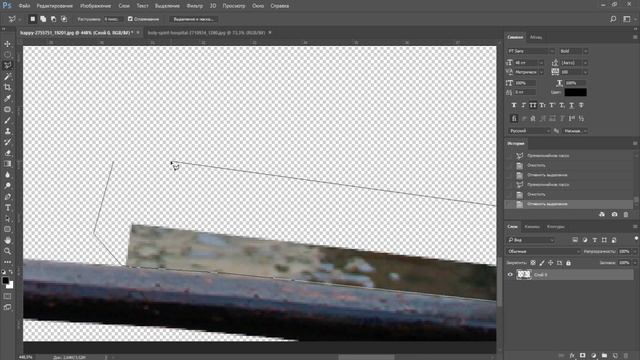640x360 pixels.
Task: Toggle the anti-alias (Сглаживание) checkbox
Action: (130, 19)
